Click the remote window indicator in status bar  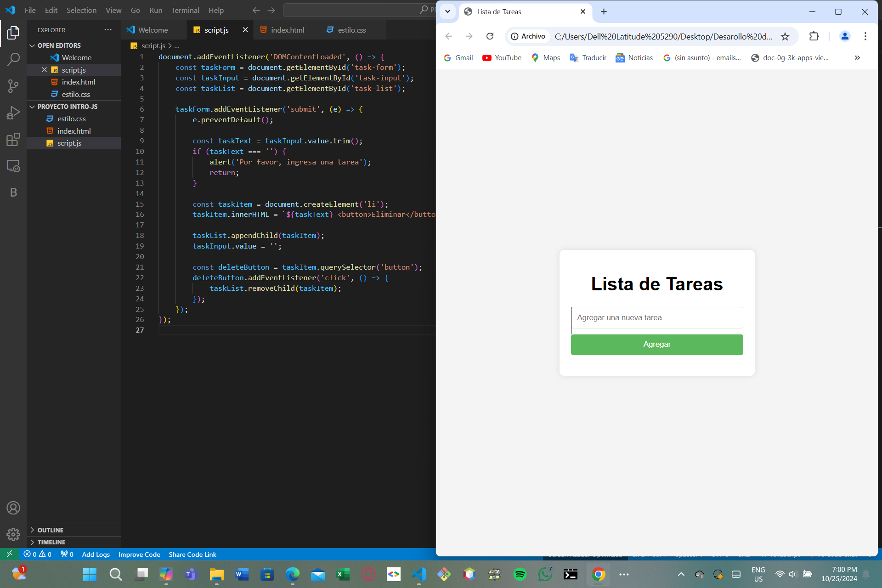9,554
